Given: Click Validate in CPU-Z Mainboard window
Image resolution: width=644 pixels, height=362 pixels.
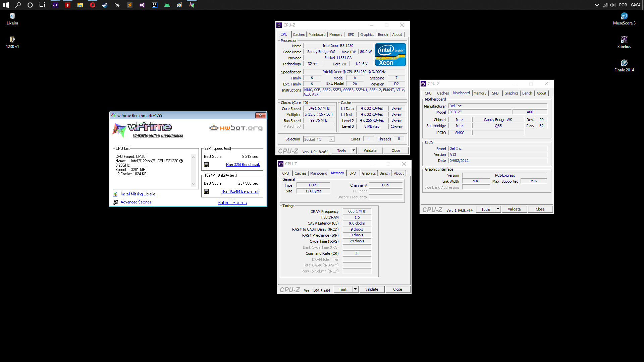Looking at the screenshot, I should pos(514,209).
